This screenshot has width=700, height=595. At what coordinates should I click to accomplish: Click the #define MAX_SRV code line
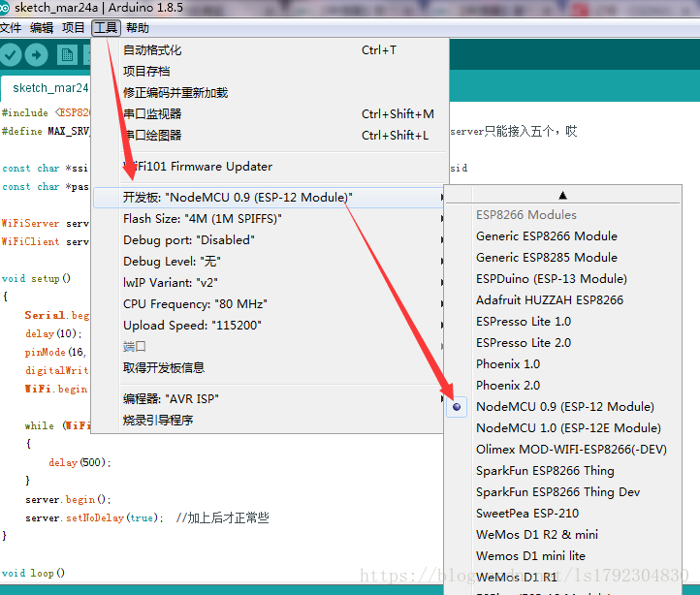46,131
